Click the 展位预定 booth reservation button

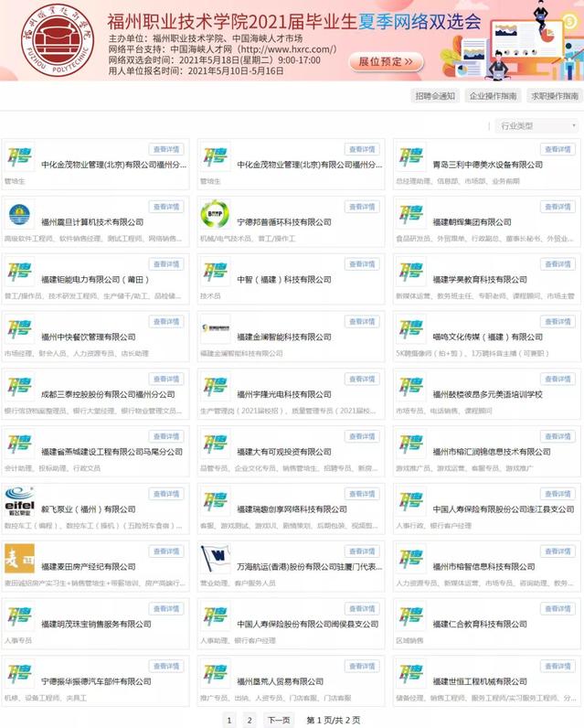click(386, 62)
